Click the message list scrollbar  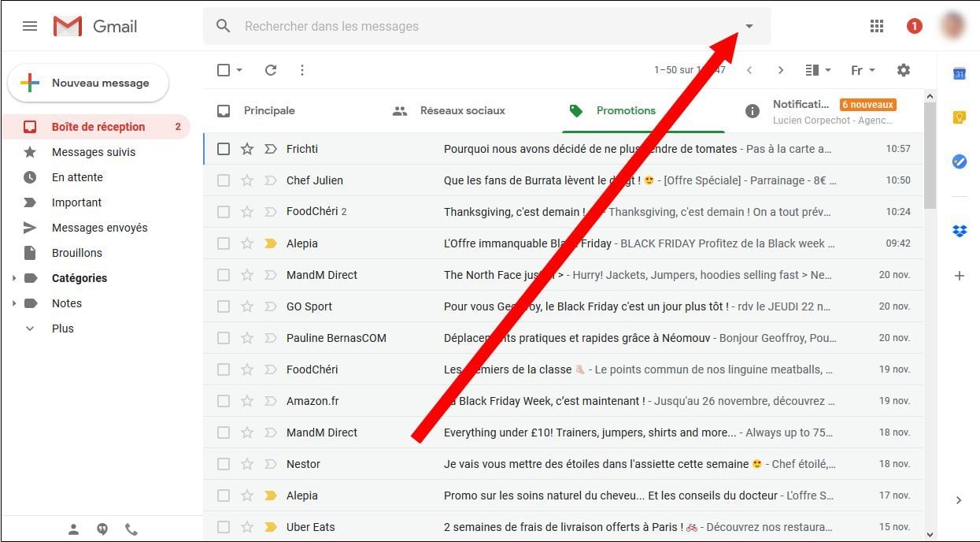pos(930,156)
